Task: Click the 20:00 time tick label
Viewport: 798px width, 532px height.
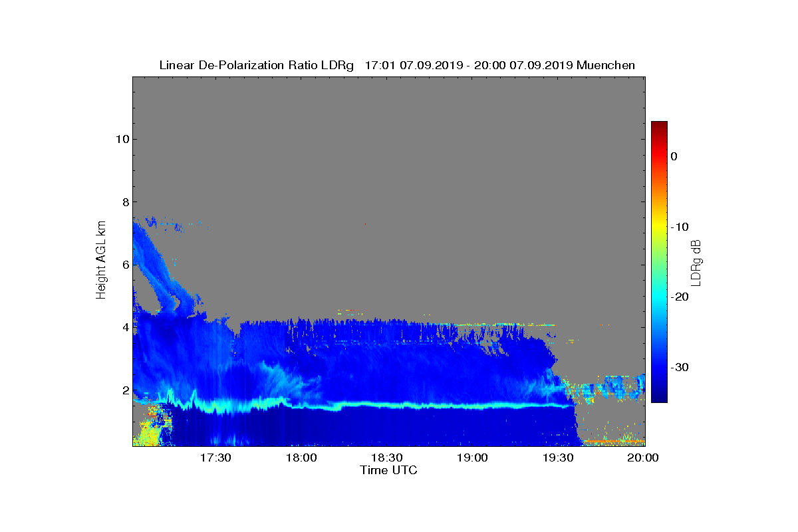Action: point(643,458)
